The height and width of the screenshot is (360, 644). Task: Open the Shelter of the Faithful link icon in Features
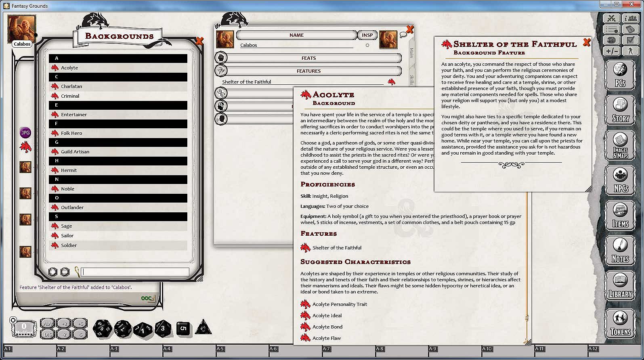click(x=391, y=82)
